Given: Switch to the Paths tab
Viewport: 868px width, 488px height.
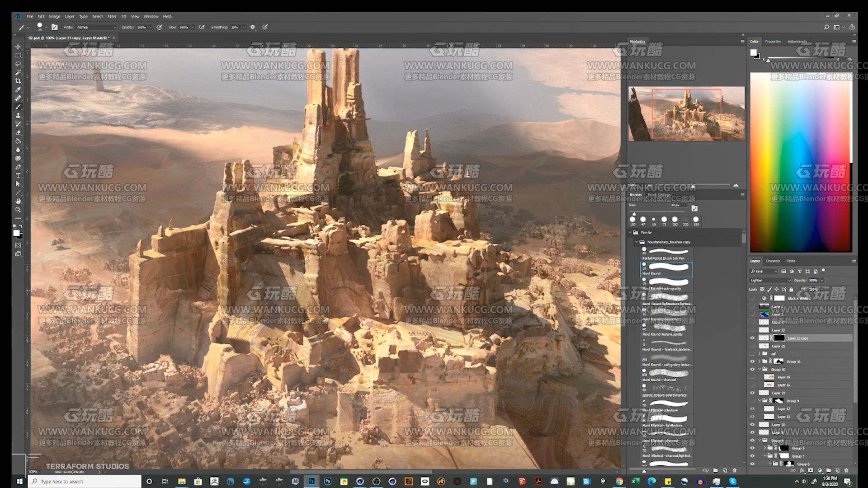Looking at the screenshot, I should click(x=791, y=261).
